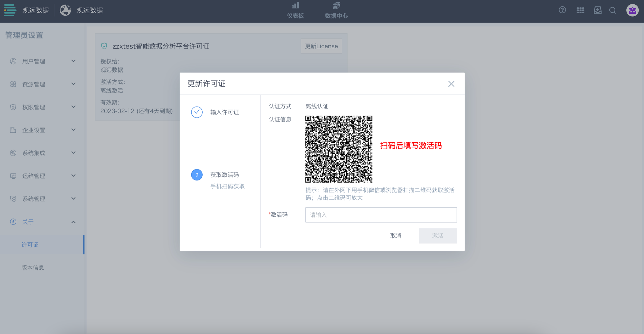The image size is (644, 334).
Task: Click the 资源管理 menu label
Action: click(x=34, y=84)
